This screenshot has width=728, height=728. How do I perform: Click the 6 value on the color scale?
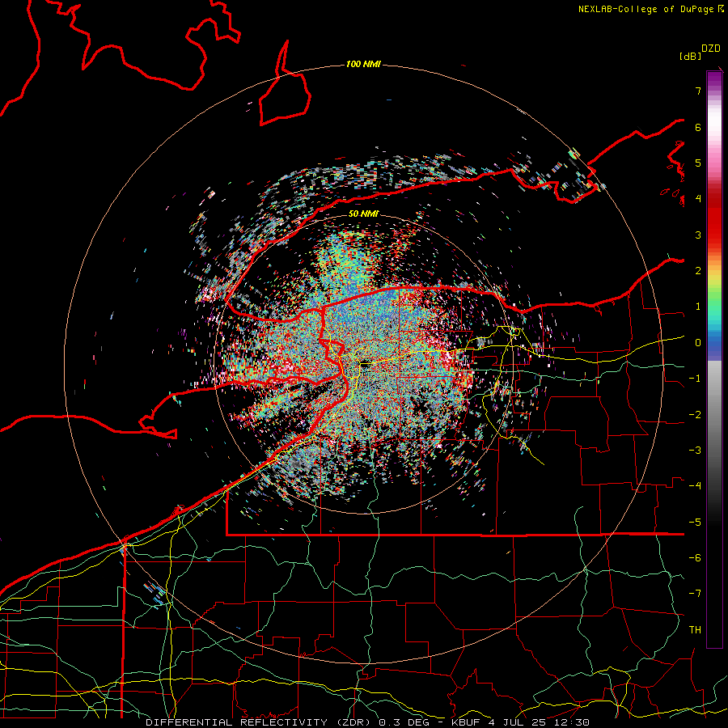pos(698,127)
